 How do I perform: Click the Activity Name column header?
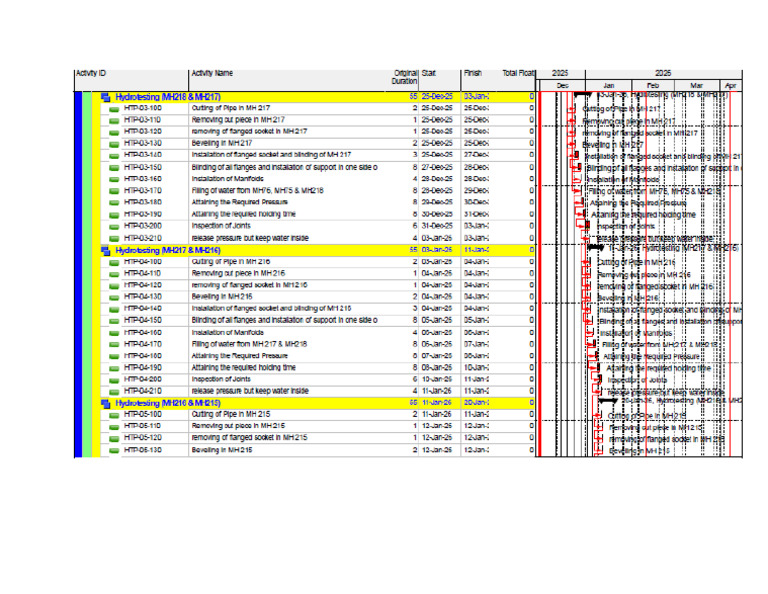tap(289, 80)
